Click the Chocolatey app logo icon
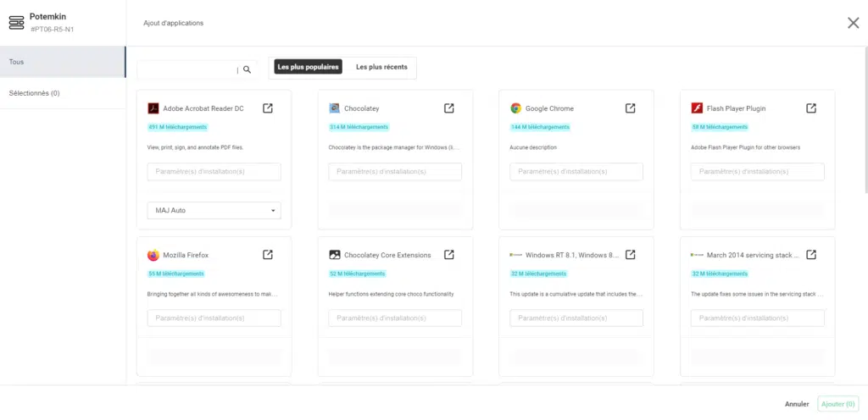Image resolution: width=868 pixels, height=420 pixels. pos(334,108)
